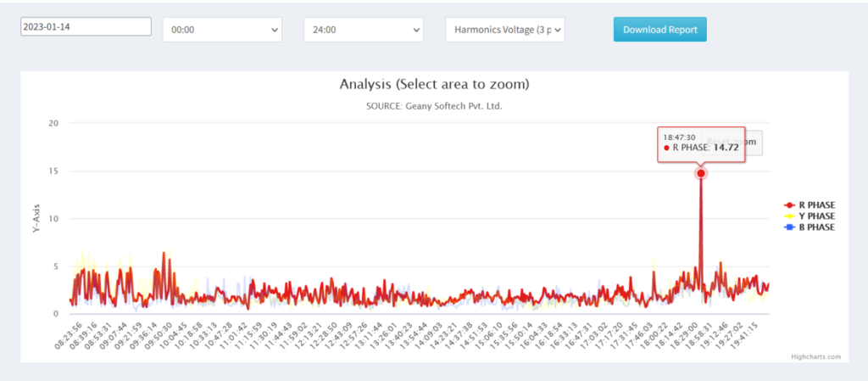Click the vertical Y-Axis title
Image resolution: width=868 pixels, height=381 pixels.
37,218
